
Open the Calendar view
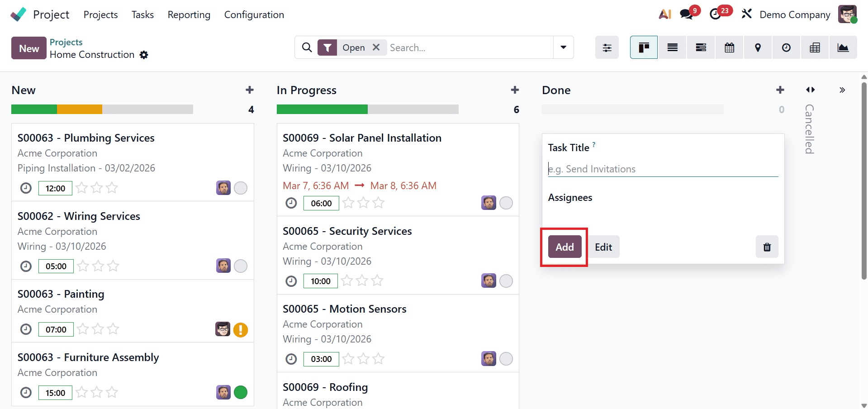point(729,47)
